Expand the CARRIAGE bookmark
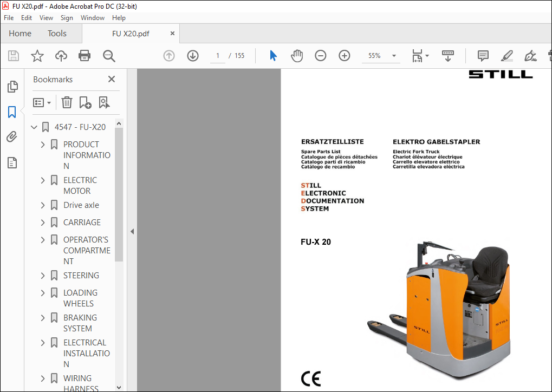This screenshot has height=392, width=552. tap(43, 223)
